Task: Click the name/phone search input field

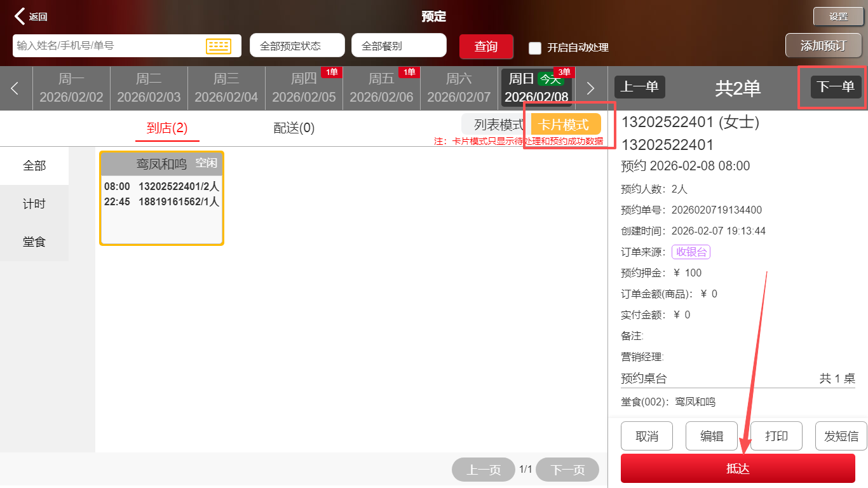Action: (108, 46)
